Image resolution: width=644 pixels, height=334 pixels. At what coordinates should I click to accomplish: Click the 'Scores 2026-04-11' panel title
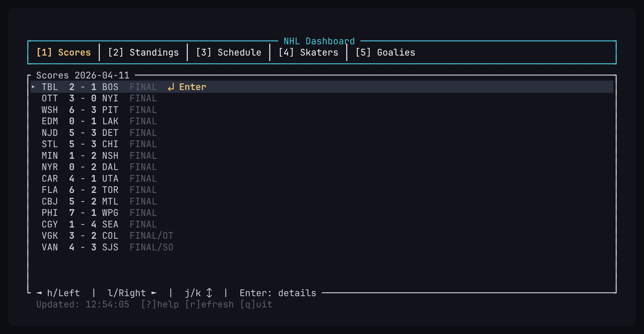pyautogui.click(x=83, y=75)
